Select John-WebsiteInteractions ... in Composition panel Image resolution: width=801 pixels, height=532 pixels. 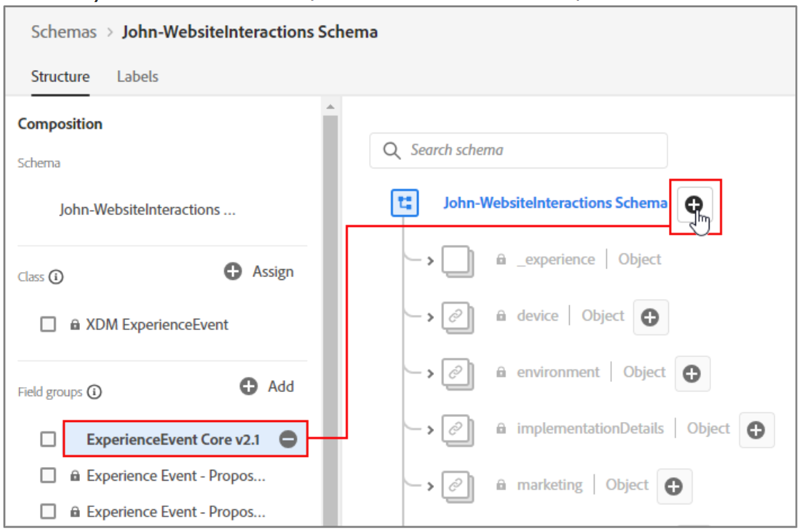point(147,209)
